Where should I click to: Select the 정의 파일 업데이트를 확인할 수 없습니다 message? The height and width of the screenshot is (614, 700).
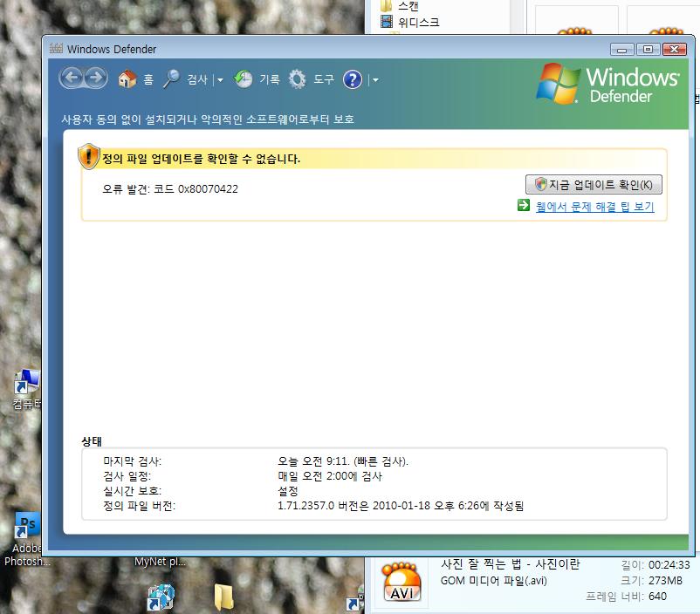(202, 159)
